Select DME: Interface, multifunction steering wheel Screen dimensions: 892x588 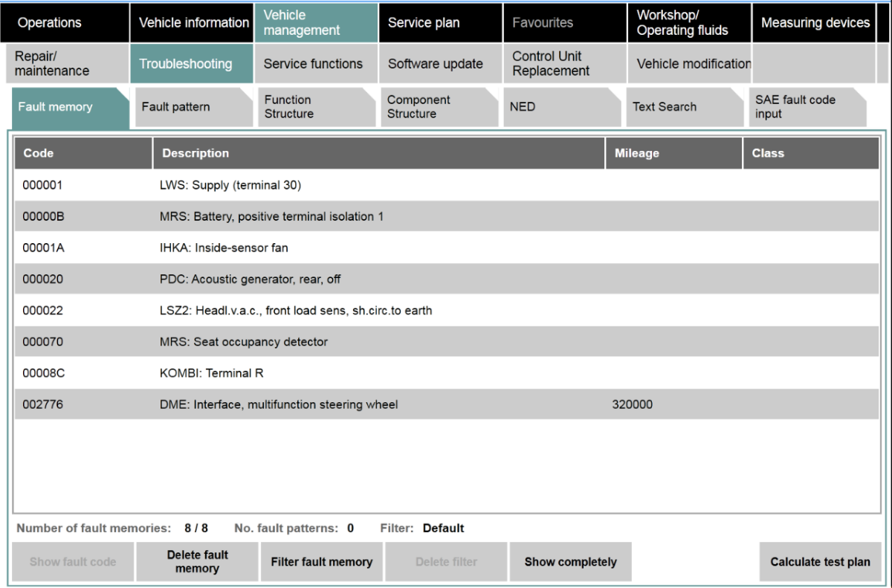447,404
